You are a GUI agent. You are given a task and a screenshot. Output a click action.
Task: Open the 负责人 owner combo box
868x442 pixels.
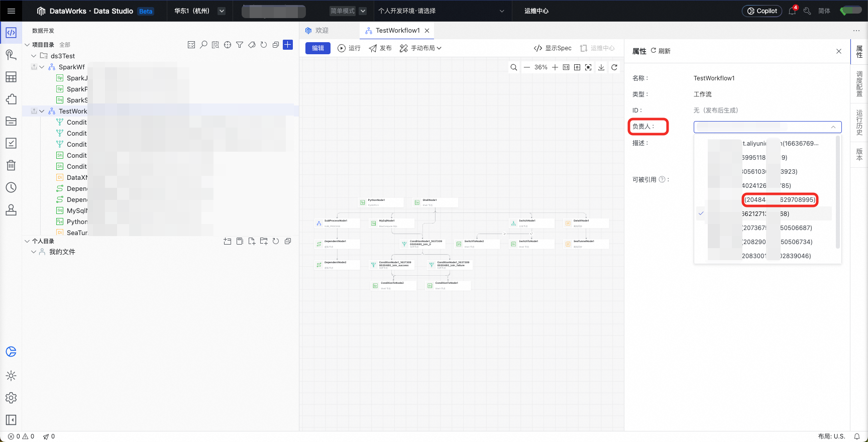[x=768, y=127]
